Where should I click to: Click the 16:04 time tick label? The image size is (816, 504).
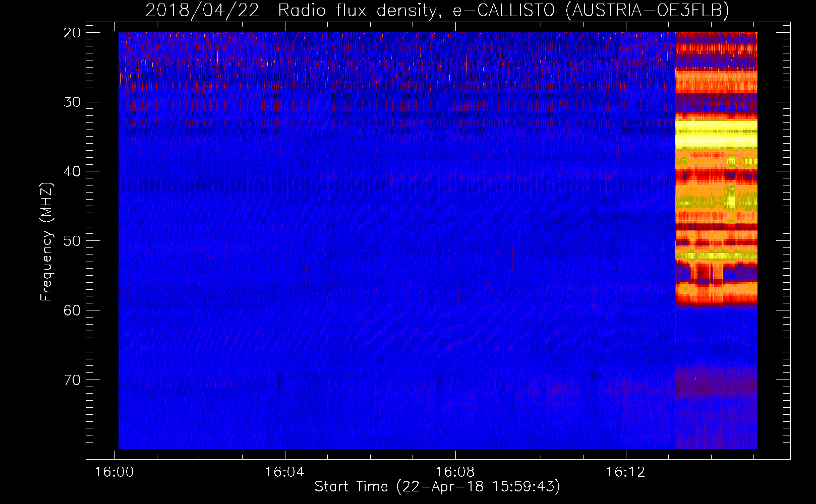coord(285,472)
